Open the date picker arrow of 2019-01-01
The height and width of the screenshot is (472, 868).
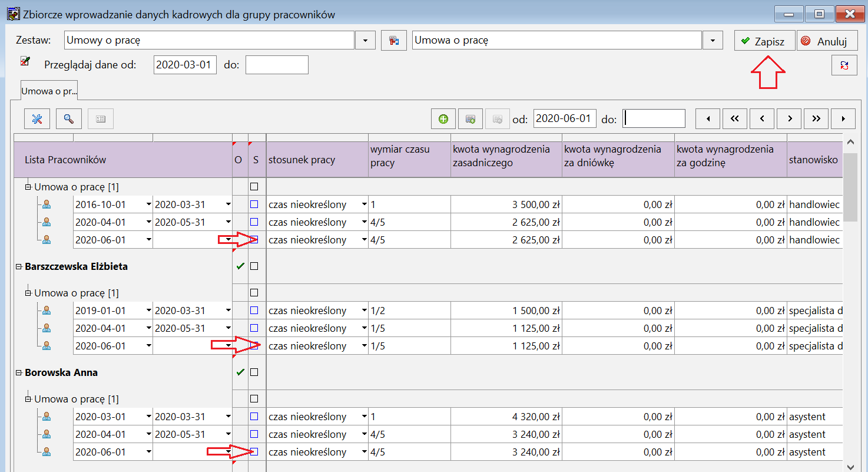click(x=148, y=311)
